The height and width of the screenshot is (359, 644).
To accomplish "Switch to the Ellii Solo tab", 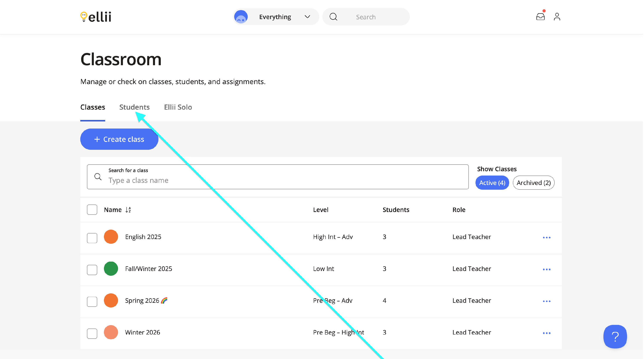I will pyautogui.click(x=178, y=107).
